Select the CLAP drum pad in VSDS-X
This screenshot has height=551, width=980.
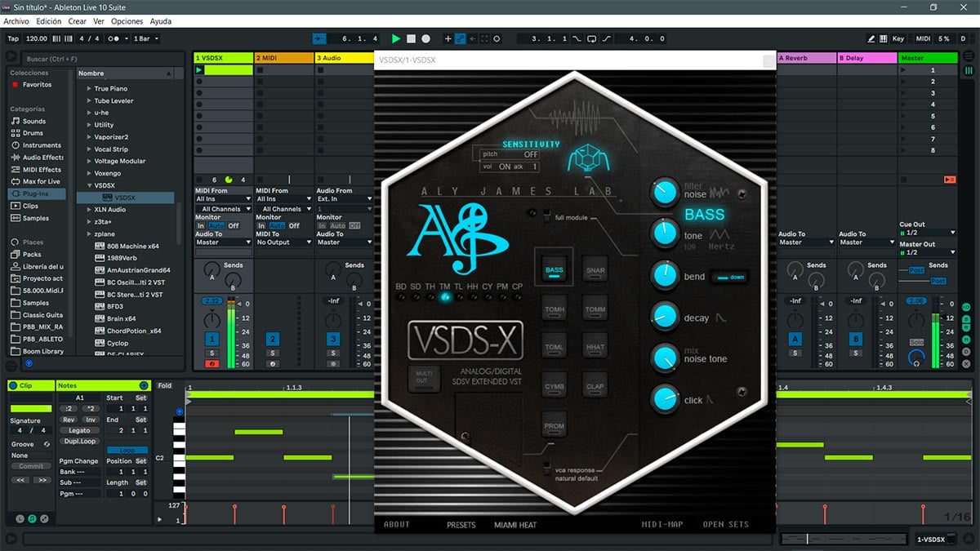coord(595,385)
